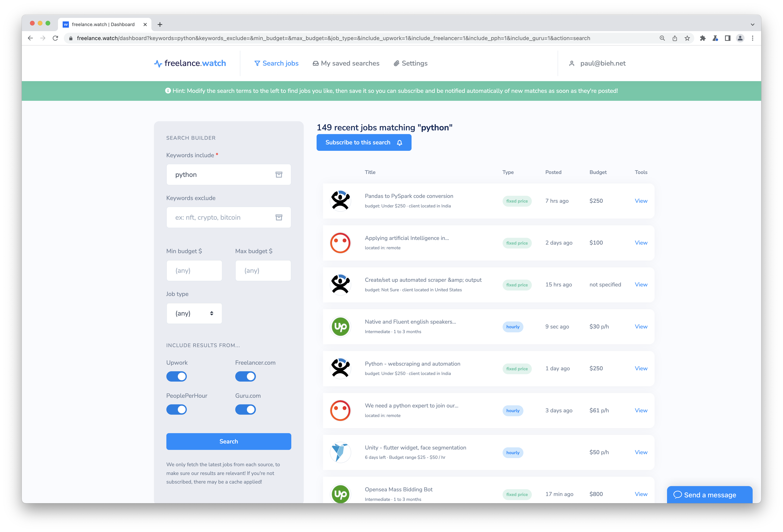View the Python webscraping and automation job
The height and width of the screenshot is (532, 783).
641,368
